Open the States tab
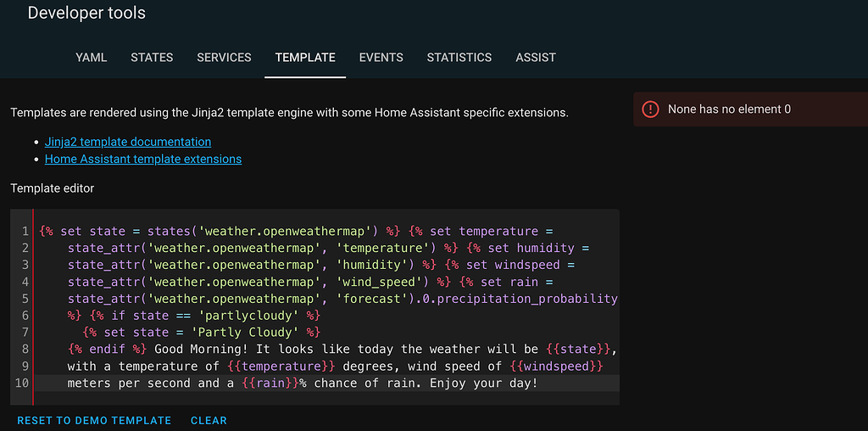Screen dimensions: 868x431 (x=152, y=58)
